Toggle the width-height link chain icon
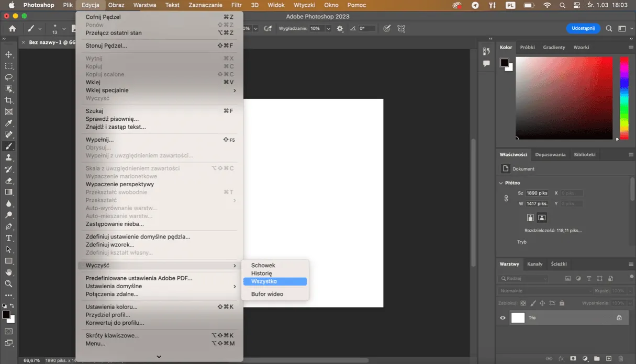This screenshot has width=636, height=364. [506, 198]
